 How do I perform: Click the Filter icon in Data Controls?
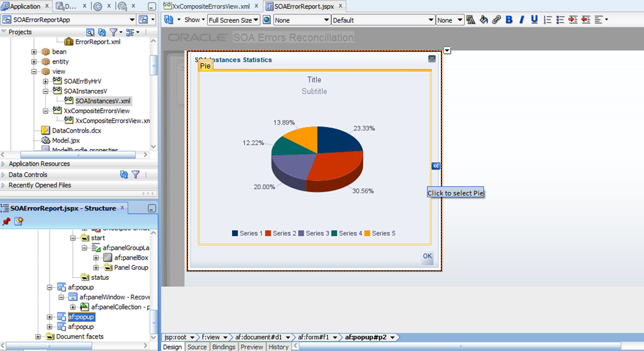pyautogui.click(x=136, y=175)
